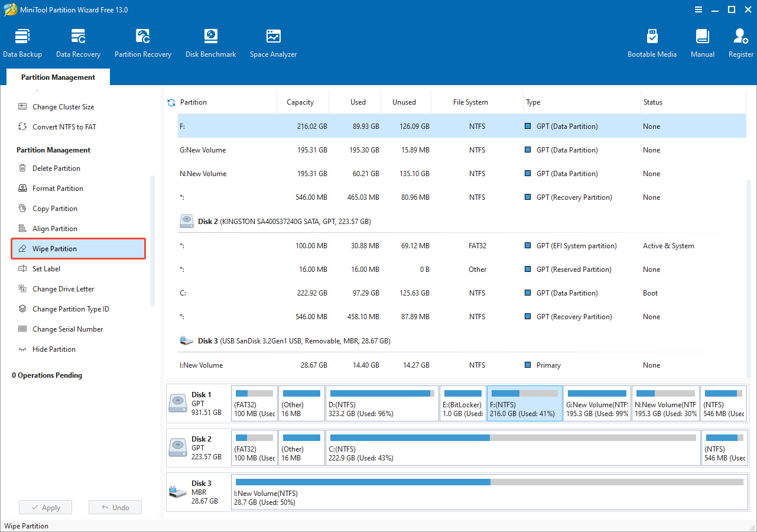This screenshot has height=532, width=757.
Task: Refresh the partition list
Action: click(171, 102)
